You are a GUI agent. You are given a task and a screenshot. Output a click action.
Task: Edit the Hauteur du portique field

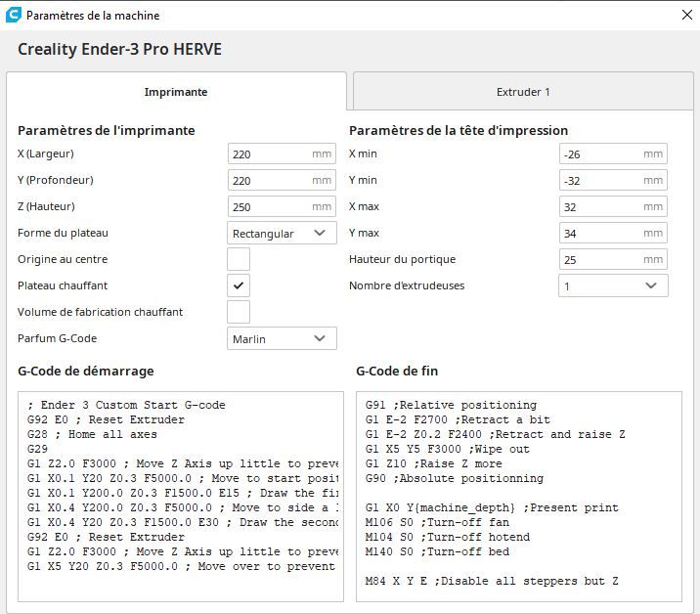coord(613,259)
